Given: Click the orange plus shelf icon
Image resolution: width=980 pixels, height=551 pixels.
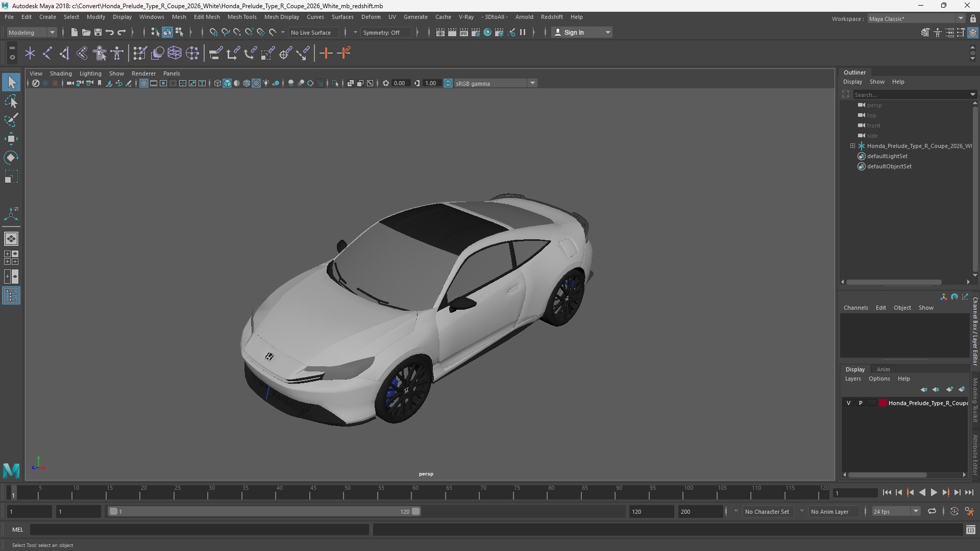Looking at the screenshot, I should click(326, 53).
